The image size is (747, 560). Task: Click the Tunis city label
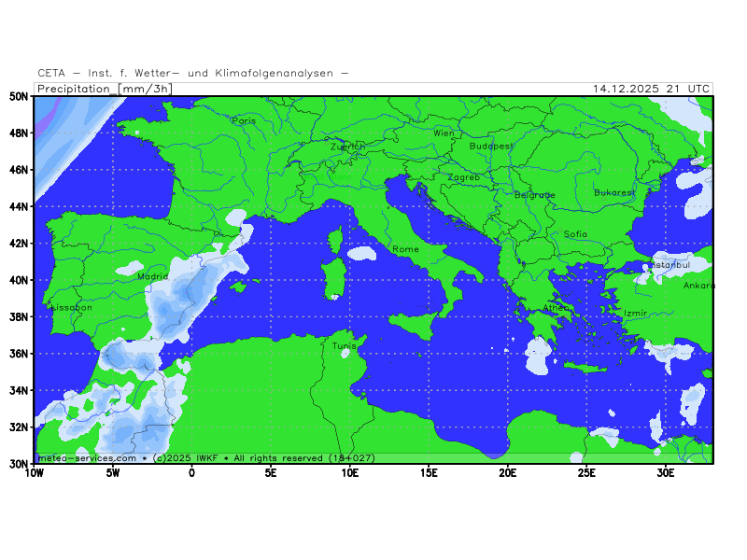(x=345, y=345)
